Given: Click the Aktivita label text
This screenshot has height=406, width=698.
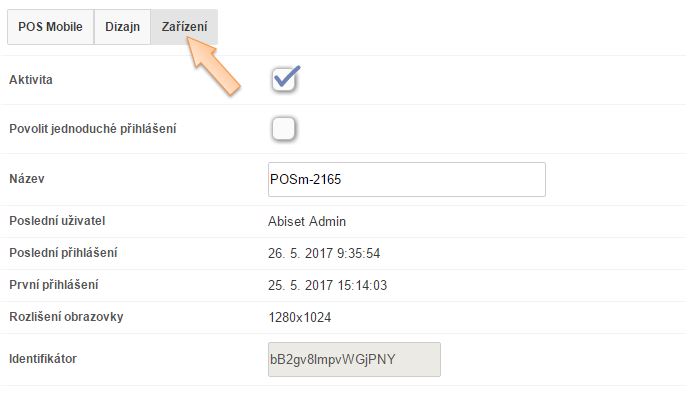Looking at the screenshot, I should (x=31, y=79).
